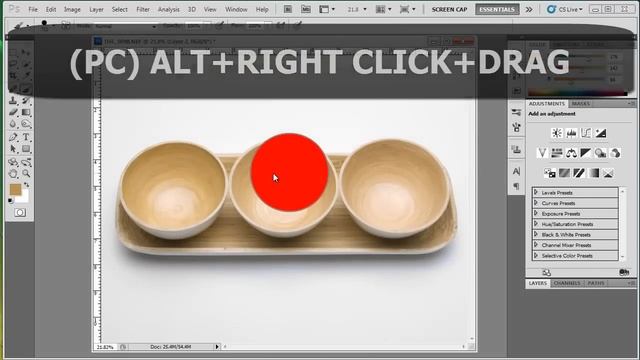Toggle Quick Mask mode

(x=20, y=213)
